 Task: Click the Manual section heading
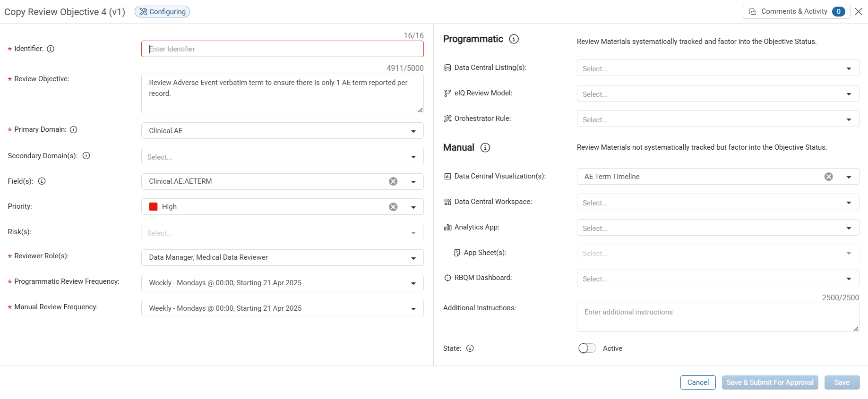[459, 147]
